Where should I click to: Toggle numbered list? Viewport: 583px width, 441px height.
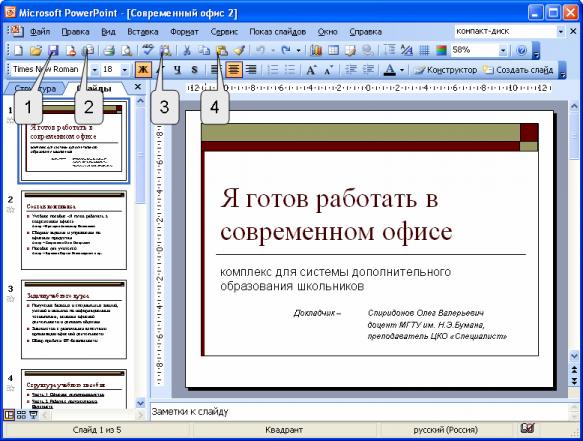pos(273,70)
